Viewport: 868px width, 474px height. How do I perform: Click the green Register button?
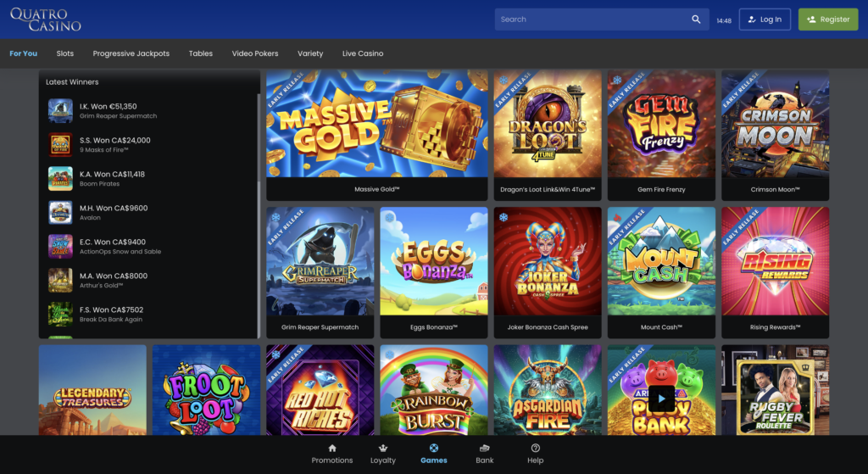click(828, 20)
